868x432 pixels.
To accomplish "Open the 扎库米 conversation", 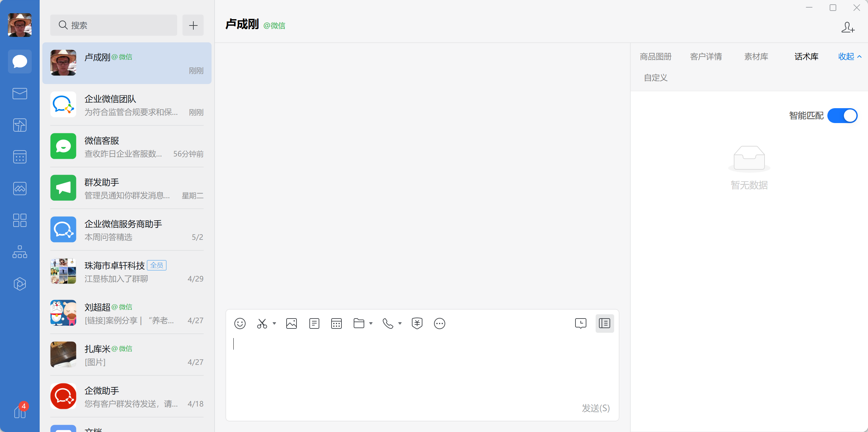I will click(127, 355).
